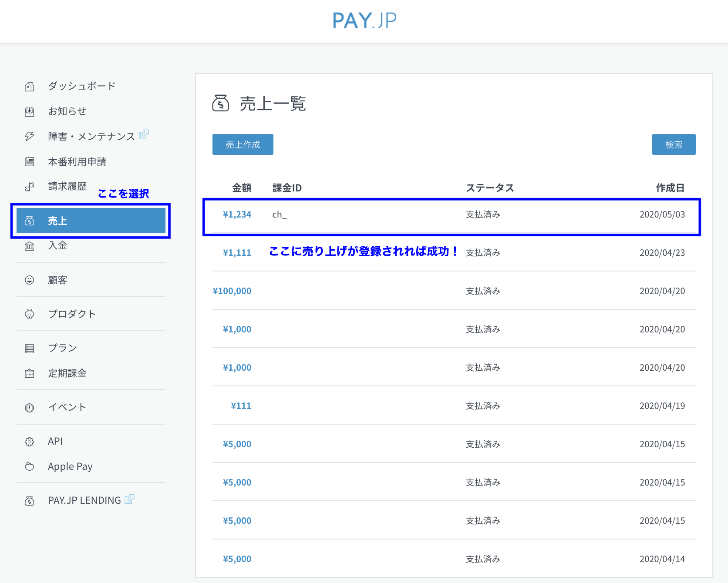Viewport: 728px width, 583px height.
Task: Click the 請求履歴 sidebar icon
Action: [x=30, y=187]
